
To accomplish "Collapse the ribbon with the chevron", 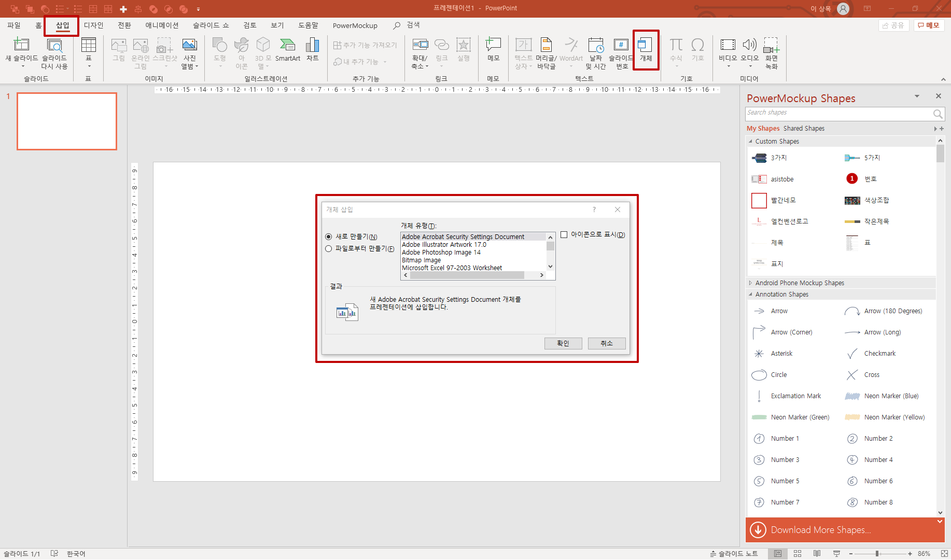I will click(943, 79).
